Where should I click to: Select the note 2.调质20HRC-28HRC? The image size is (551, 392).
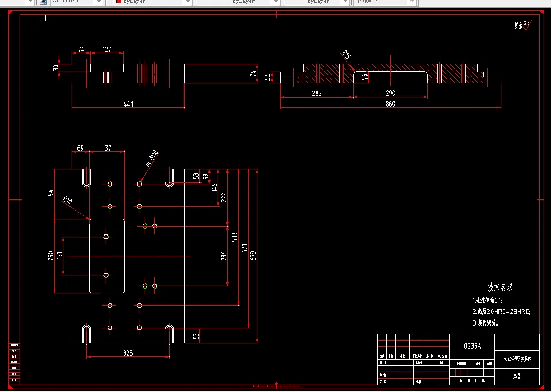click(x=502, y=312)
